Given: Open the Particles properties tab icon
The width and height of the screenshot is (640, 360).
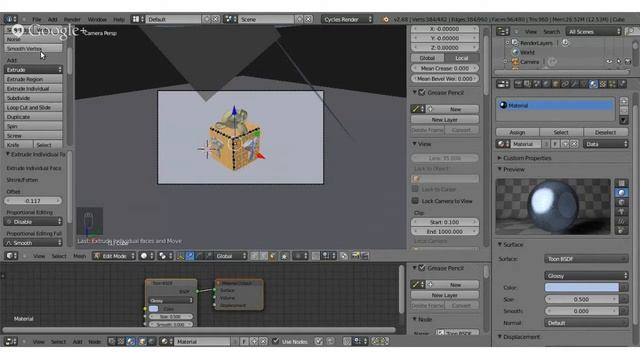Looking at the screenshot, I should pos(612,84).
